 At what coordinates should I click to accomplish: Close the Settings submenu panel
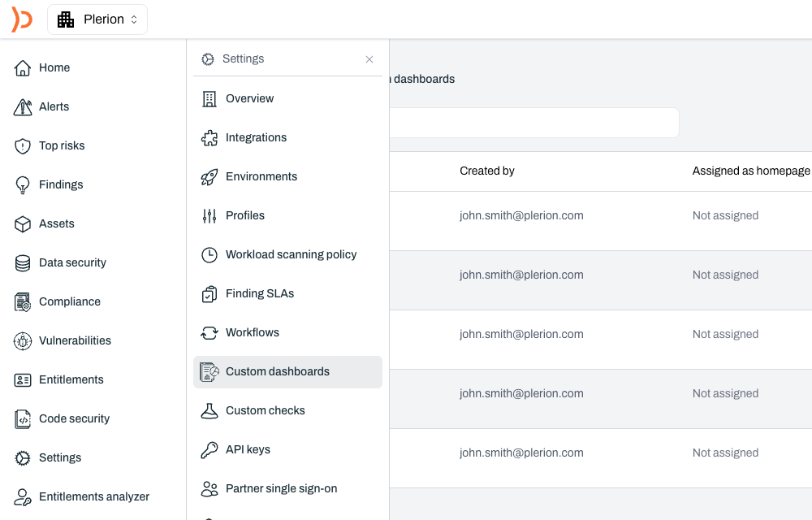click(x=369, y=59)
